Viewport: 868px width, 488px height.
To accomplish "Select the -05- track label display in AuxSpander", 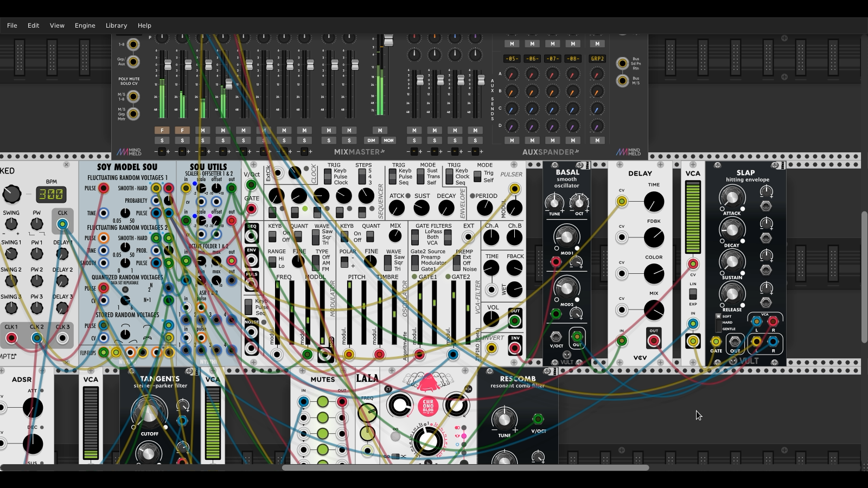I will 512,59.
